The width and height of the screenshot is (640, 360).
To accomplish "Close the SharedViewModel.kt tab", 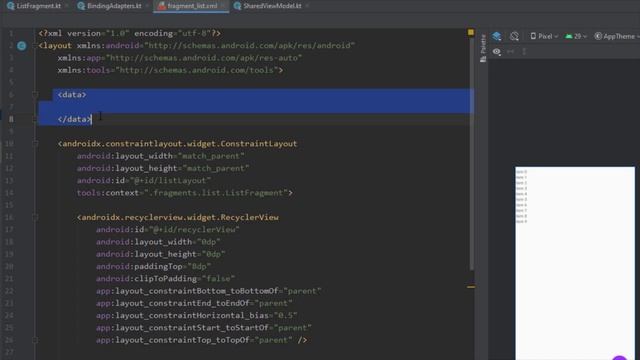I will tap(307, 6).
